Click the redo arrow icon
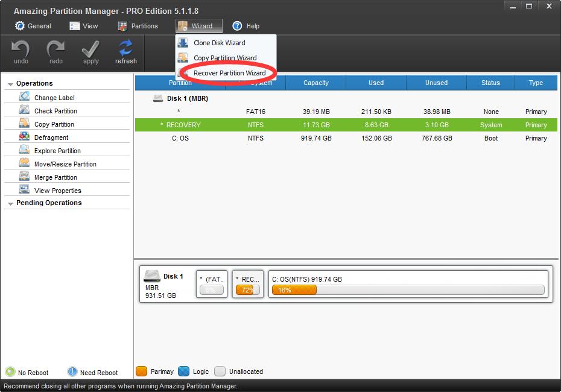Viewport: 561px width, 392px height. point(55,48)
